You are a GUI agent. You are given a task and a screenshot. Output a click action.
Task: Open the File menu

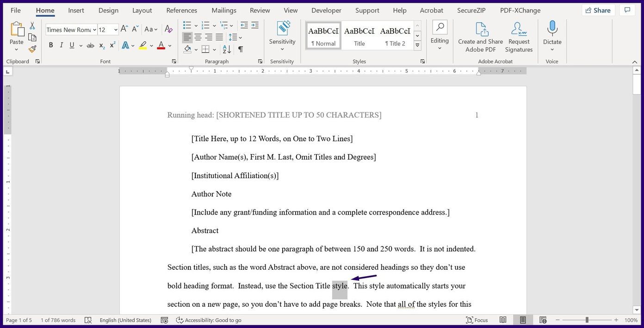tap(15, 10)
